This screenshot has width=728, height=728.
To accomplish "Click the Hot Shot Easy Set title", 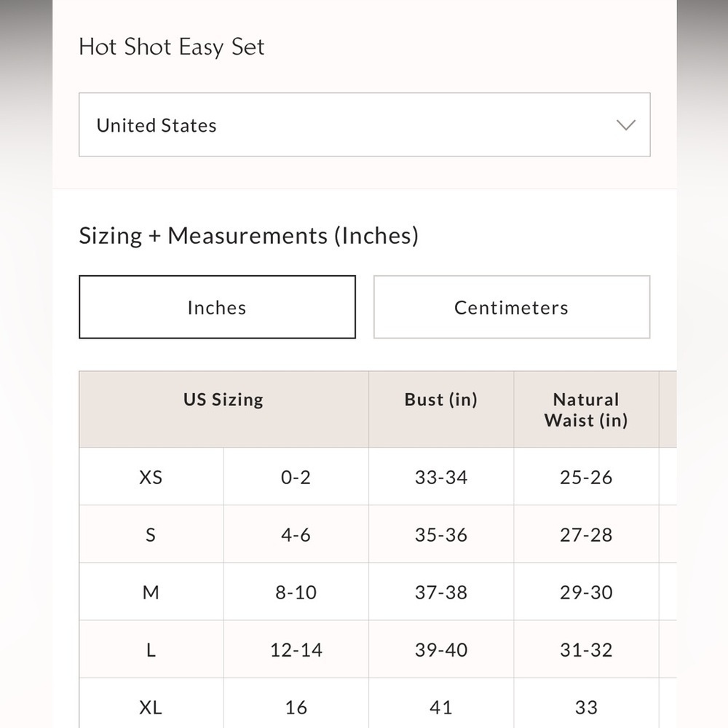I will (172, 47).
